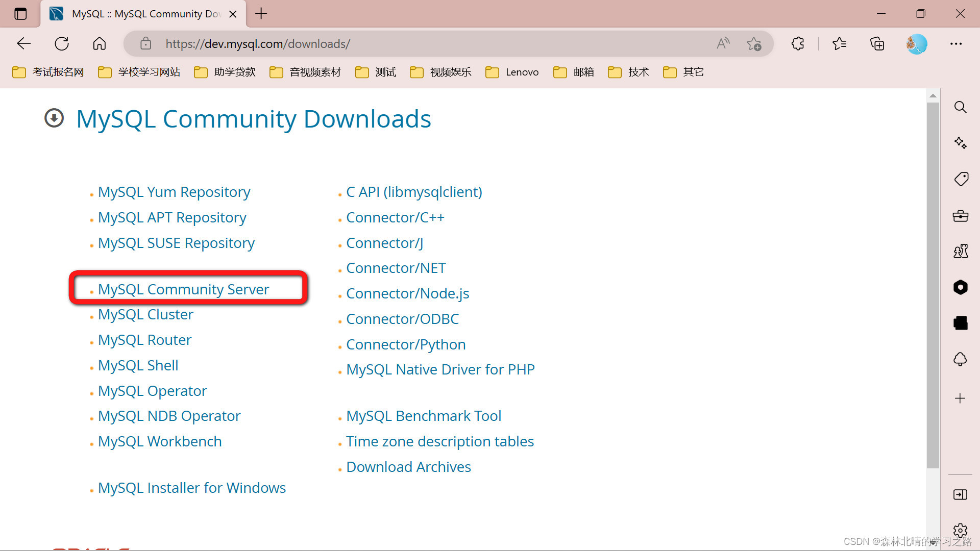Open the Favorites list icon
This screenshot has width=980, height=551.
point(839,44)
